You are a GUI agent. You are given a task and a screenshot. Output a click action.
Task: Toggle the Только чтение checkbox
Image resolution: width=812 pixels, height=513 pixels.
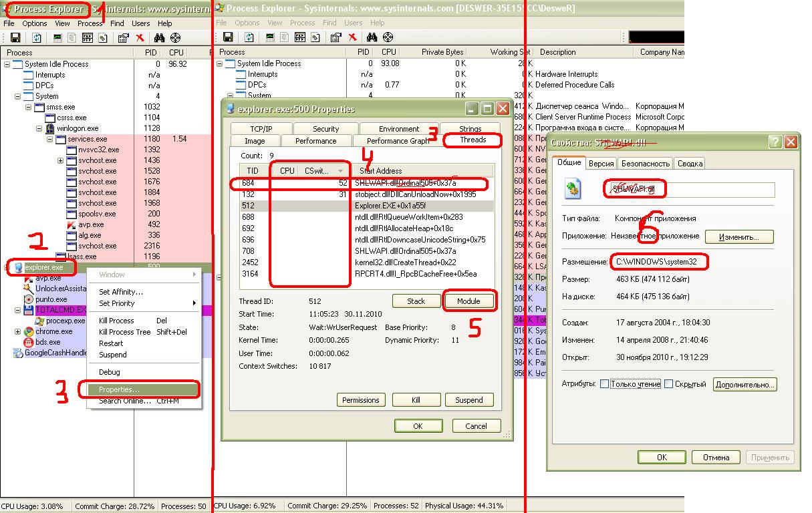[604, 384]
